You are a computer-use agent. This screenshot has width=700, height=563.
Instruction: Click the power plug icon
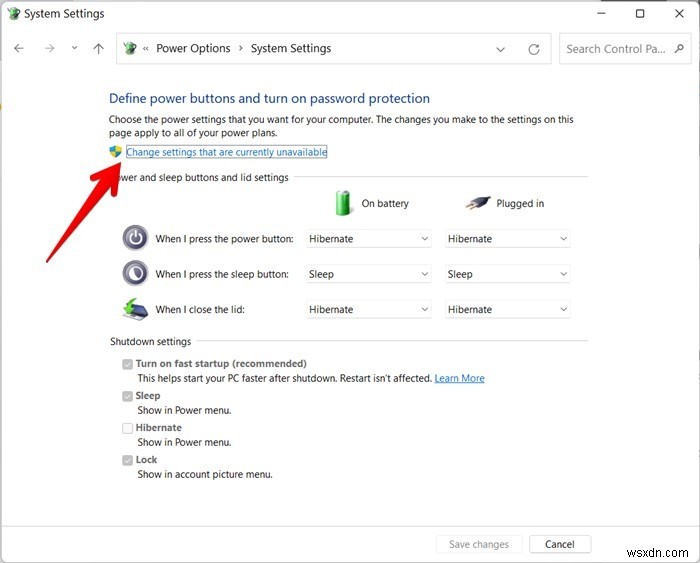tap(478, 203)
